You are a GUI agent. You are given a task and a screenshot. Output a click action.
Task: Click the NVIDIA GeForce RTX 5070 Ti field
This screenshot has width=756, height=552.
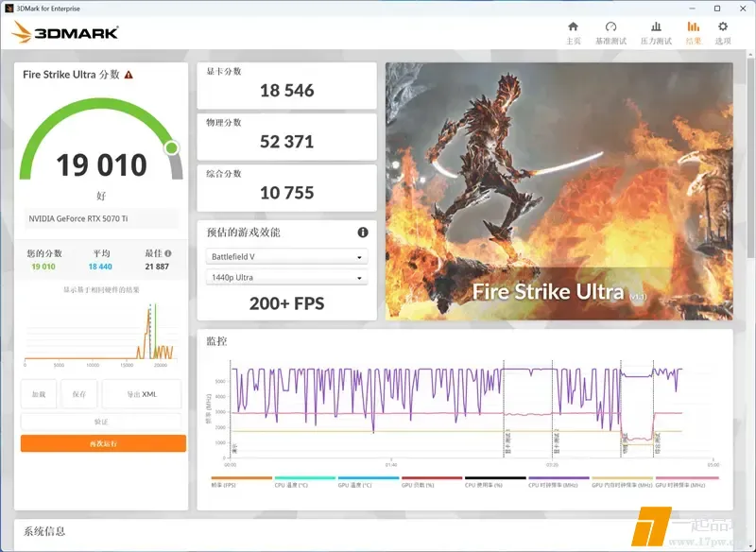[x=101, y=218]
